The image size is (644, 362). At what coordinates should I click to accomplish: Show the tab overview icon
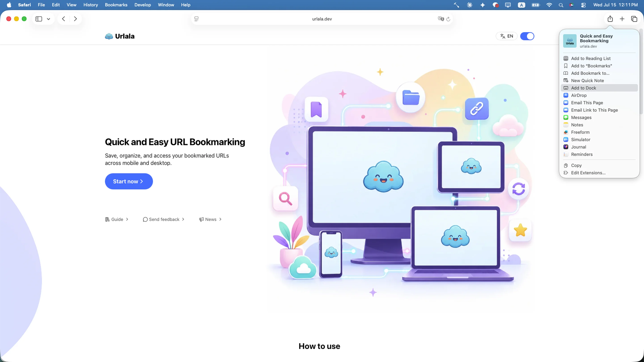coord(634,19)
